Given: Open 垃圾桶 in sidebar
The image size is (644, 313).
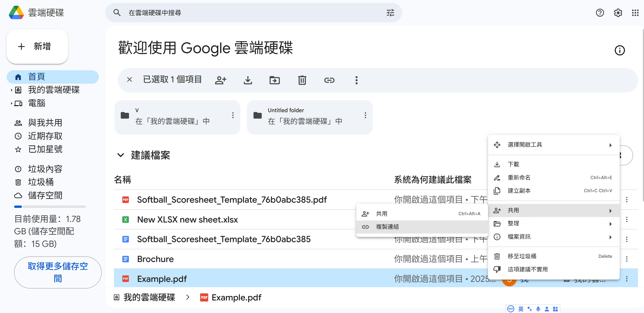Looking at the screenshot, I should 53,182.
